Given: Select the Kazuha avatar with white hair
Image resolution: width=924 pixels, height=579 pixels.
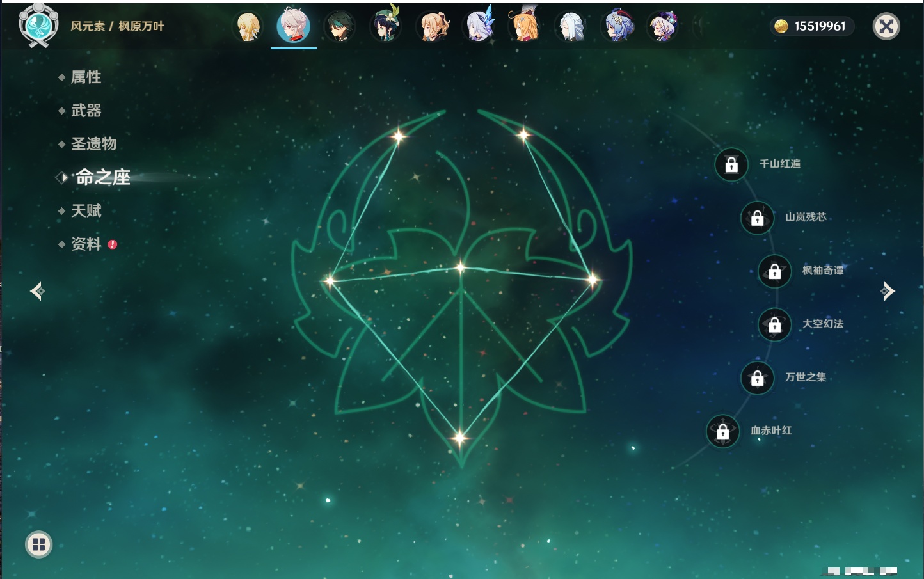Looking at the screenshot, I should pyautogui.click(x=294, y=26).
